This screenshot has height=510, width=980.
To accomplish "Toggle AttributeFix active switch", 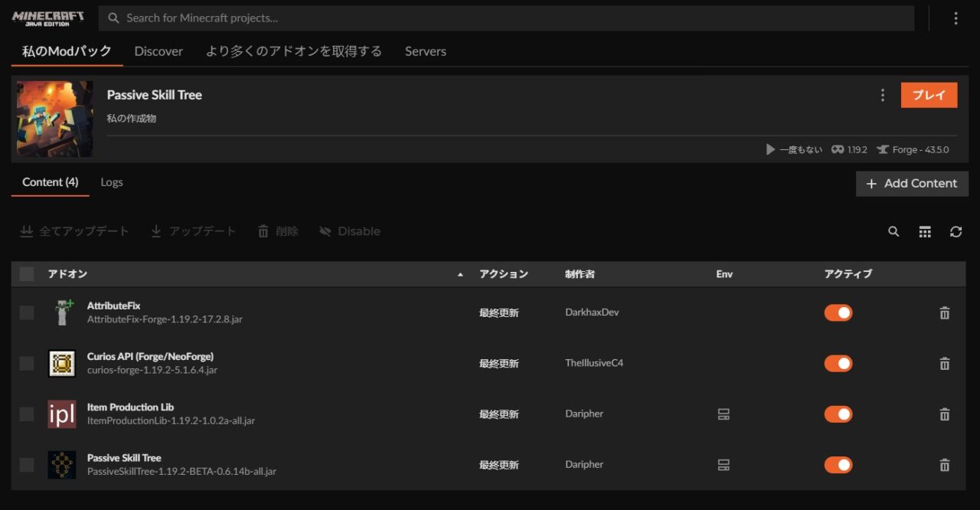I will click(838, 312).
